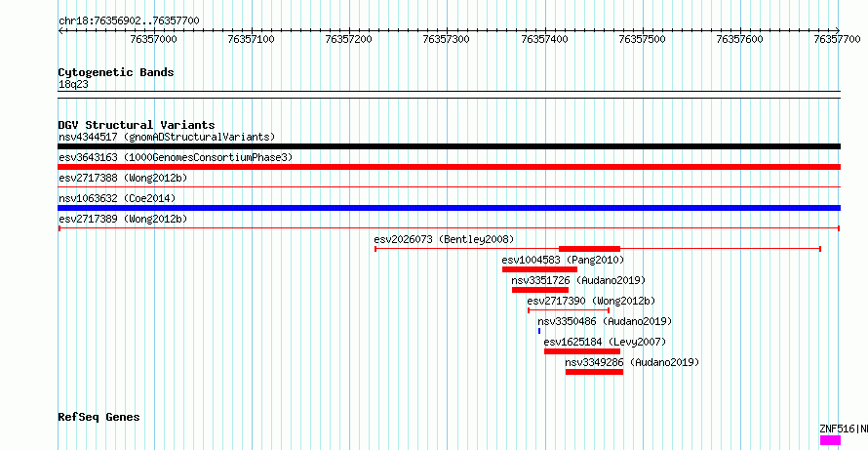Select the nsv3349286 Audano2019 red bar
The height and width of the screenshot is (450, 868).
click(x=594, y=372)
